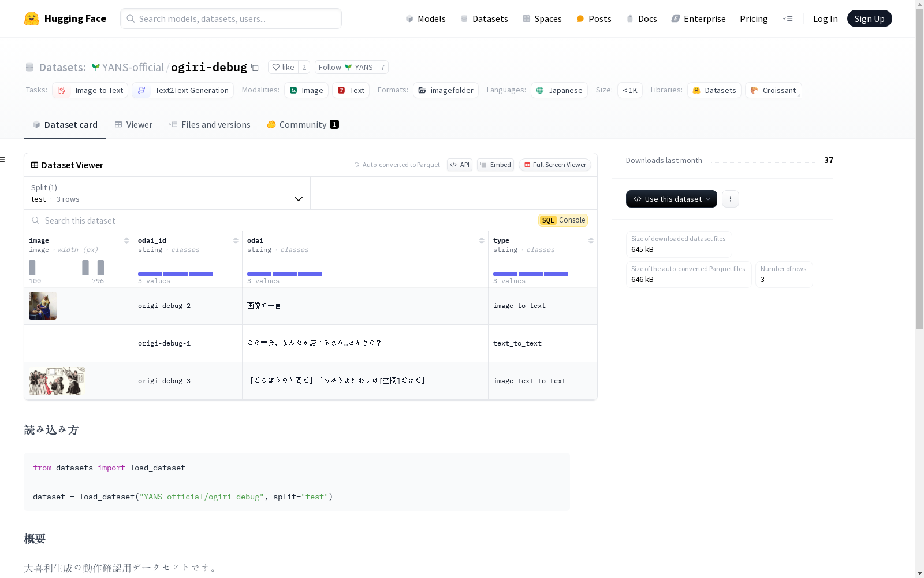
Task: Sort the type column
Action: (x=591, y=240)
